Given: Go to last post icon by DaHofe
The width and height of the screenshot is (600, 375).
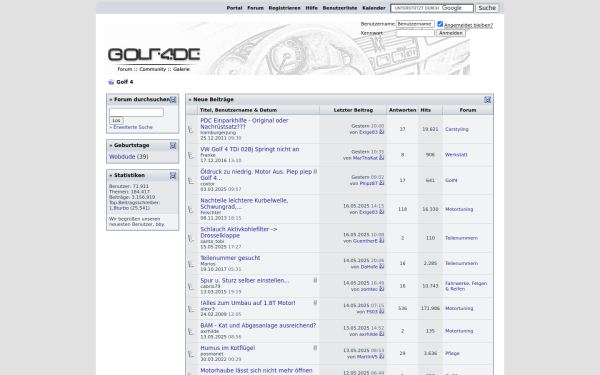Looking at the screenshot, I should pyautogui.click(x=382, y=266).
